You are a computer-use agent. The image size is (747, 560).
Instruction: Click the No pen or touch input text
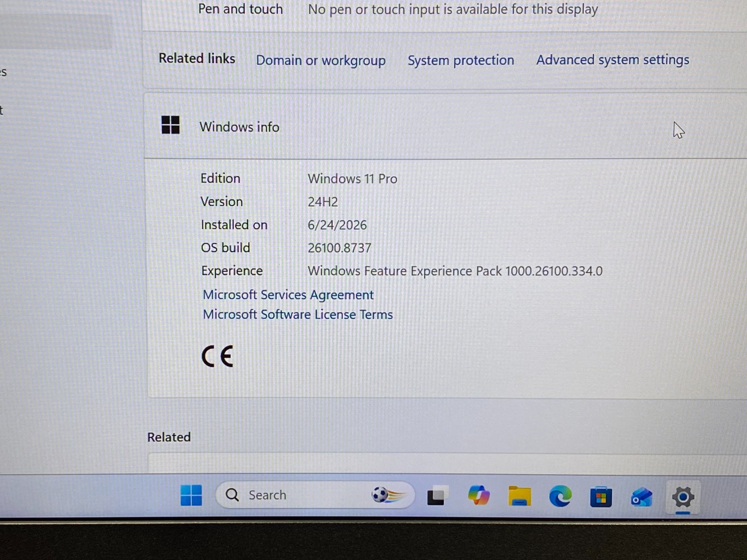point(453,9)
